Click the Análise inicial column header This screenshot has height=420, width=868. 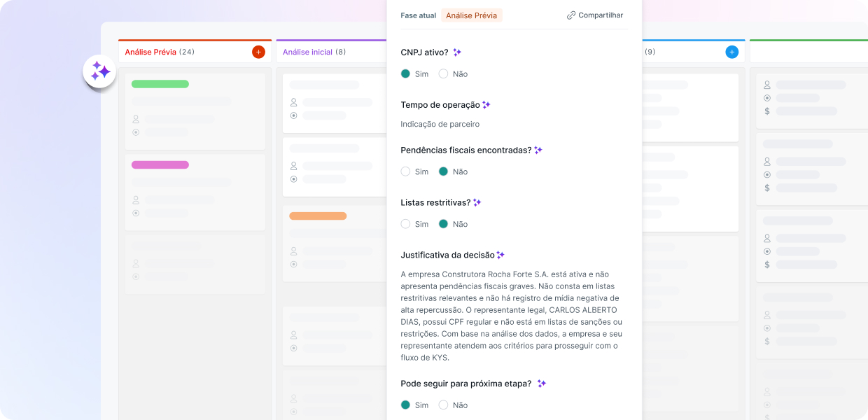click(307, 52)
